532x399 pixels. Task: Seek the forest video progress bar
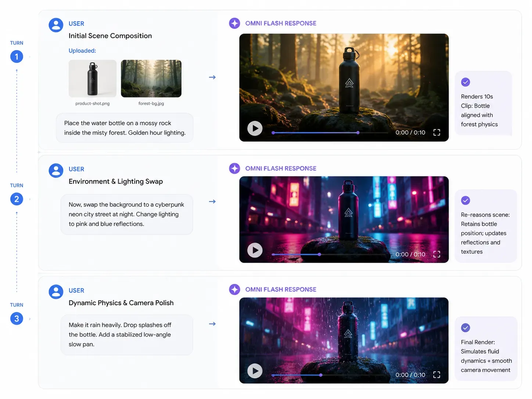point(330,133)
